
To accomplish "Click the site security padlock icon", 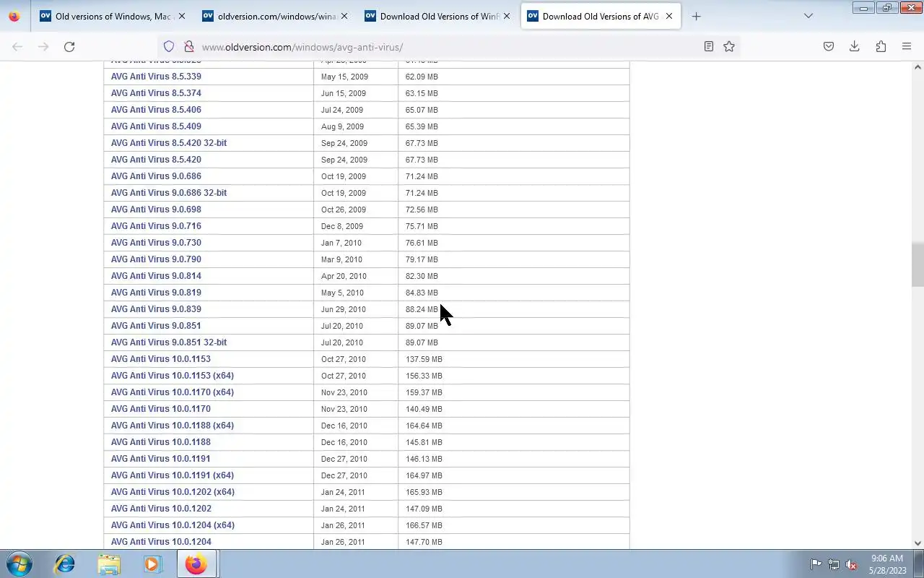I will (189, 46).
